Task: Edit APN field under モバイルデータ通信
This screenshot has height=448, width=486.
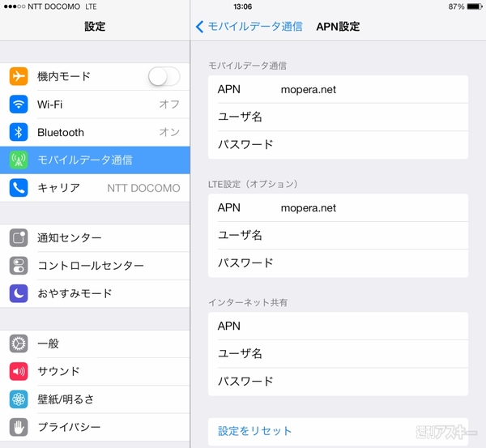Action: tap(338, 89)
